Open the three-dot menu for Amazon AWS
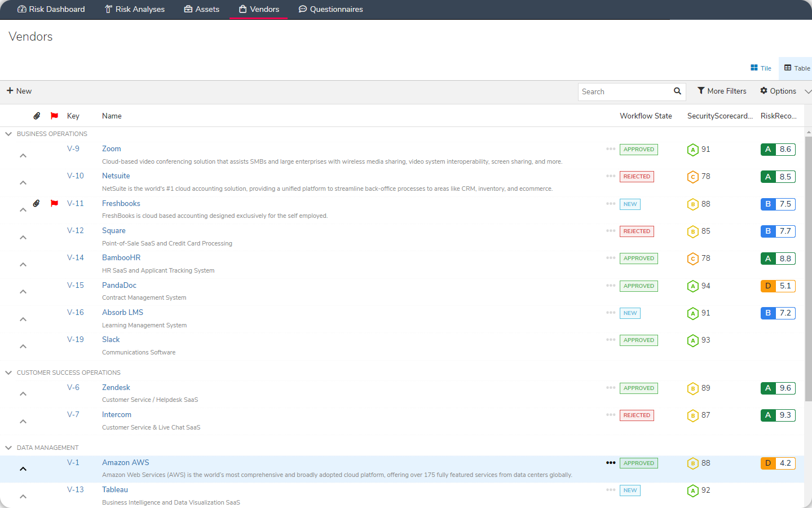Screen dimensions: 812x508 [x=611, y=463]
